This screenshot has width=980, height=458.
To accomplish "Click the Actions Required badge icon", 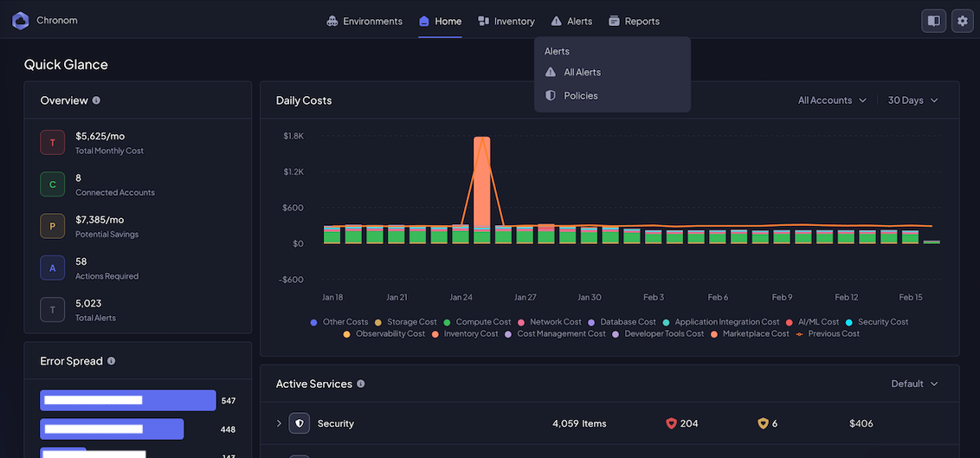I will [x=52, y=268].
